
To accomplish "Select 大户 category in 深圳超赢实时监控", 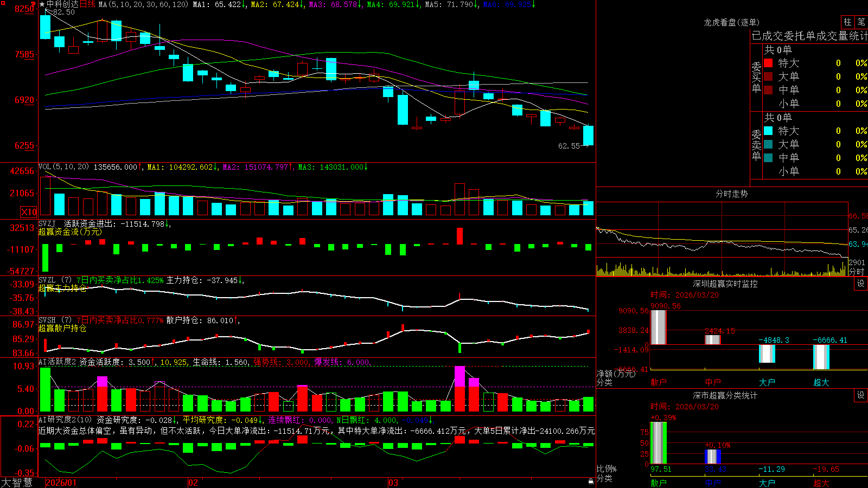I will (x=767, y=382).
